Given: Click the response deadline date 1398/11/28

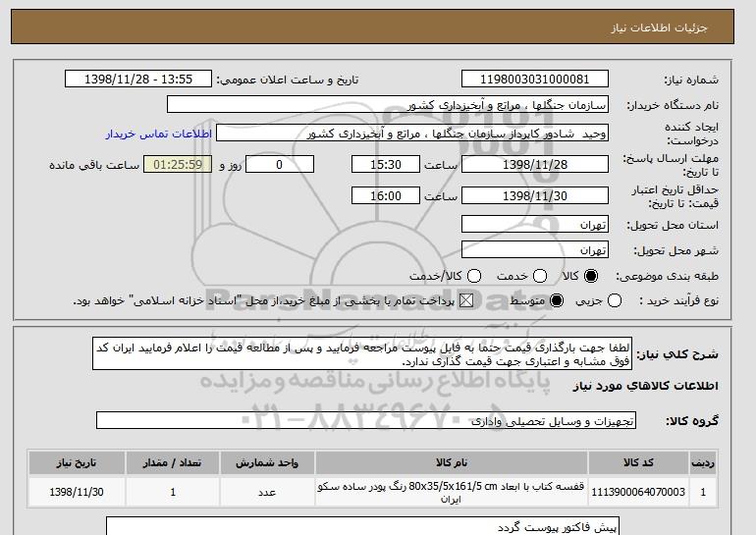Looking at the screenshot, I should click(x=535, y=164).
